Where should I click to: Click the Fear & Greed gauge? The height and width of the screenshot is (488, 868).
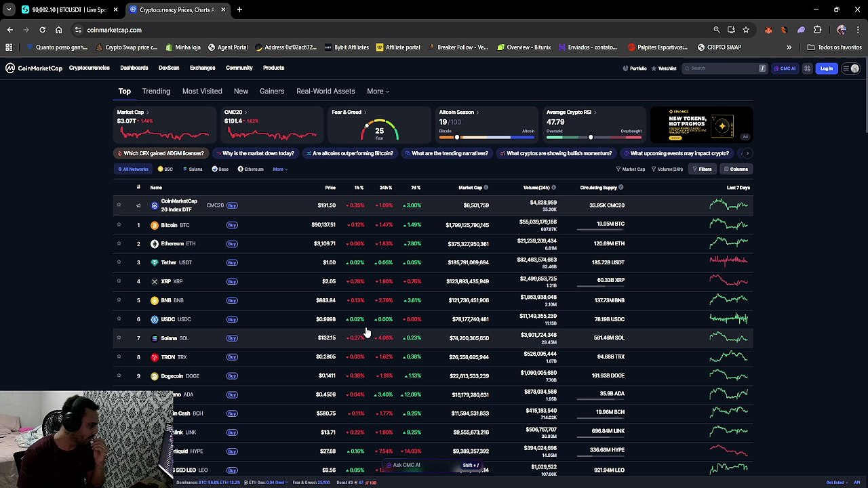379,129
